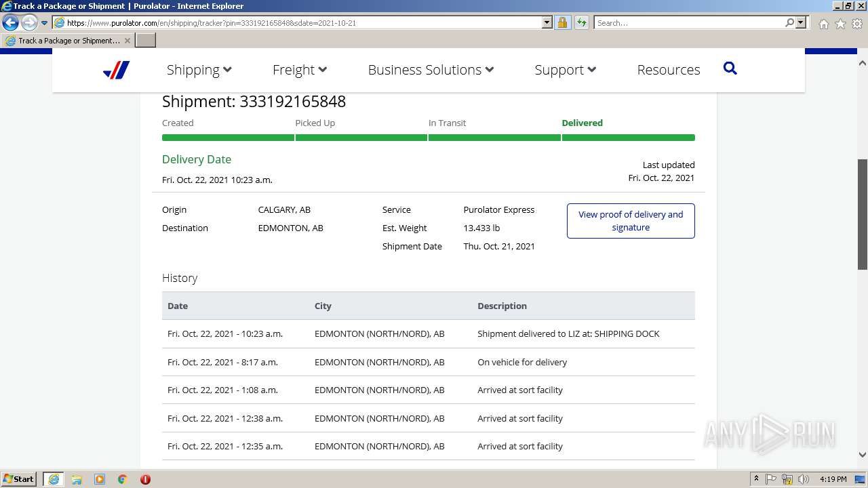Click the red Opera taskbar icon

tap(145, 479)
